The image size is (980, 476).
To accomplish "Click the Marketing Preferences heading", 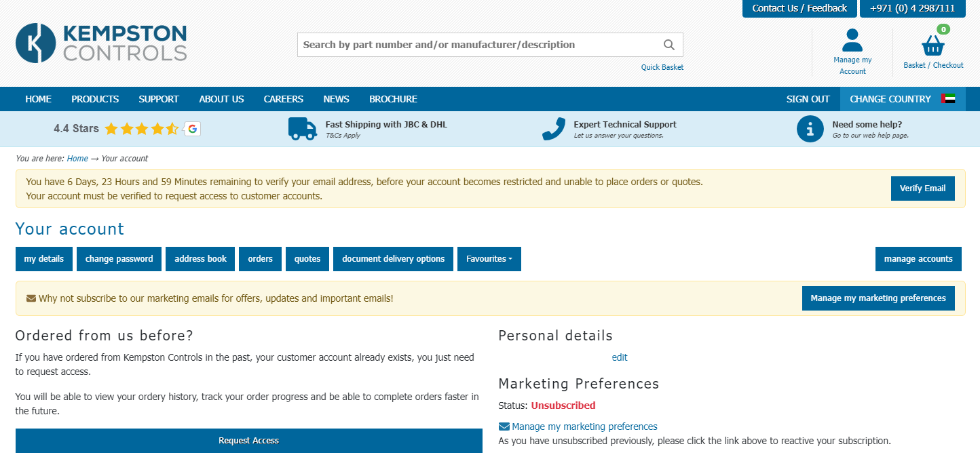I will click(x=579, y=384).
